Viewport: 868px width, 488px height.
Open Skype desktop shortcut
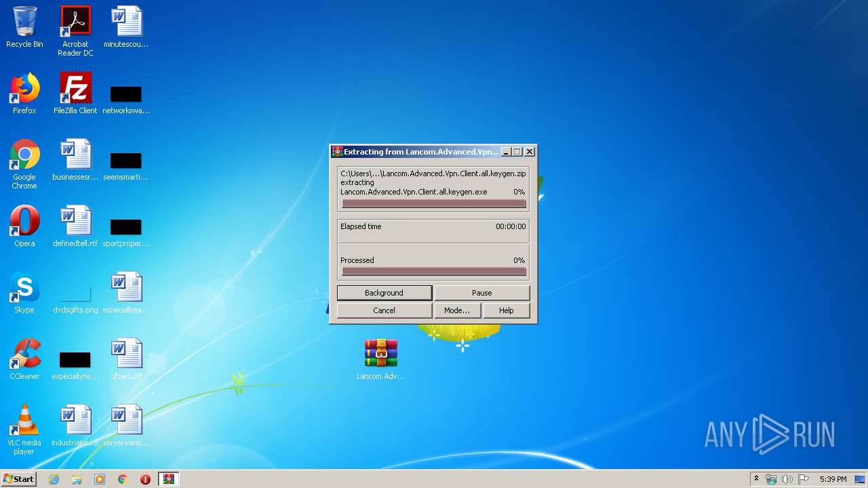click(24, 293)
